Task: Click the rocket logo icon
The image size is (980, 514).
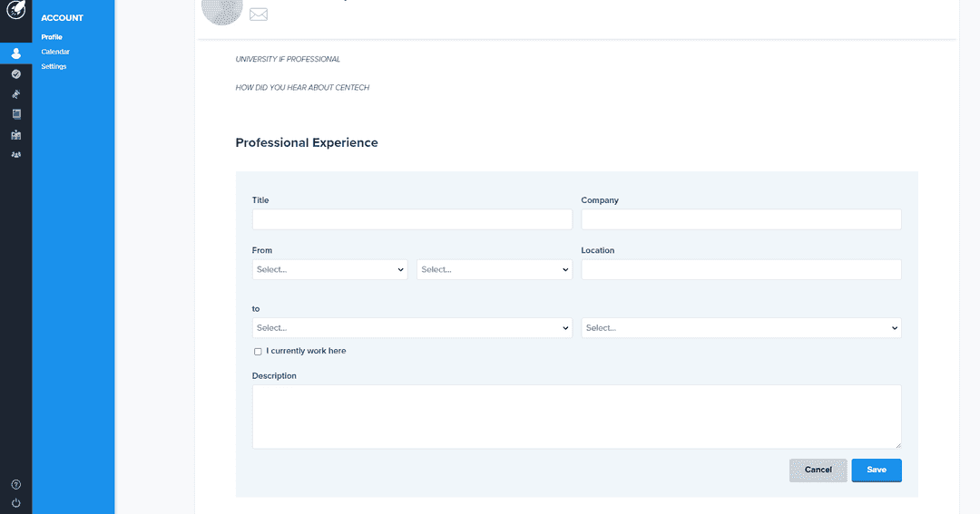Action: 15,11
